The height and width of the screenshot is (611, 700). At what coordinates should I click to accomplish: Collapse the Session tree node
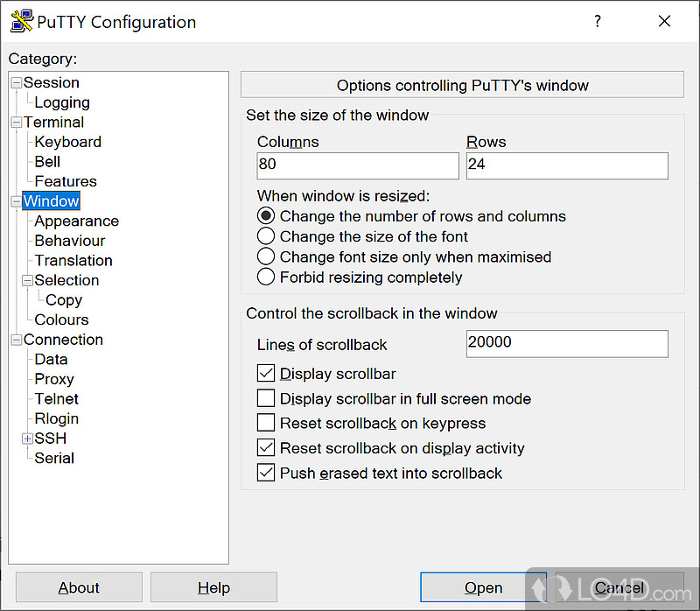click(x=17, y=83)
